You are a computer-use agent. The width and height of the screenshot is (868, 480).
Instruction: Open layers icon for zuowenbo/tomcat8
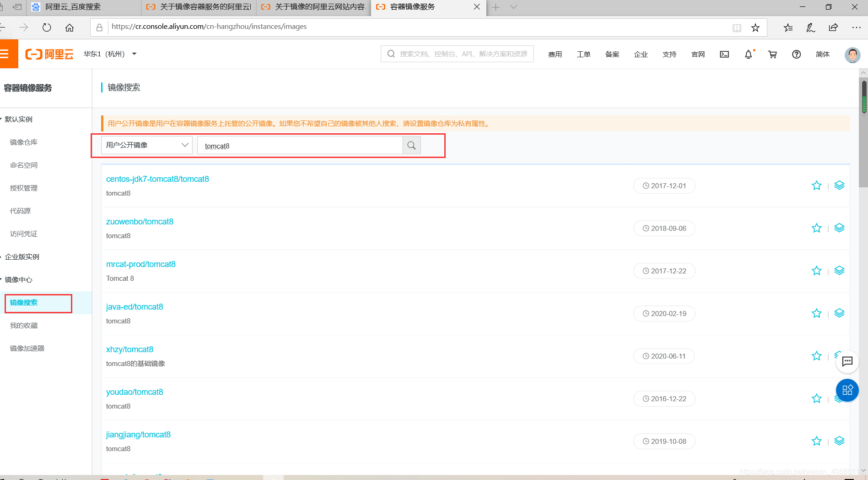point(839,228)
